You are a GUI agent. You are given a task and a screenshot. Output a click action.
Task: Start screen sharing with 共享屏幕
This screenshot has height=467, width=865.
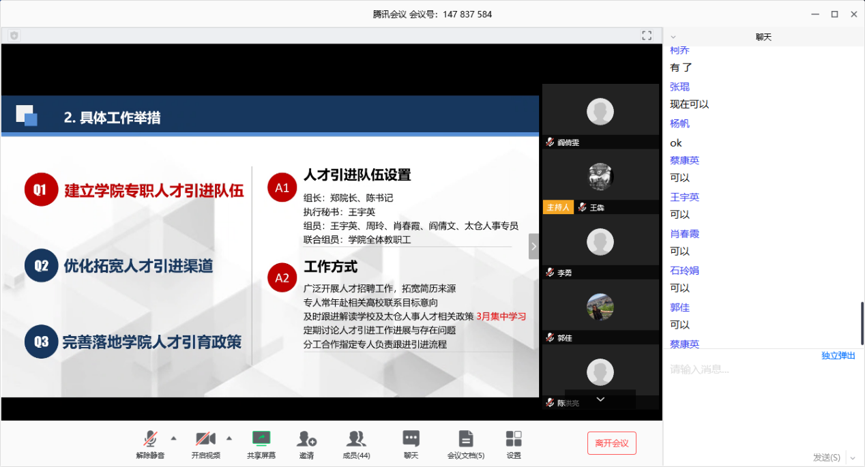pyautogui.click(x=261, y=442)
